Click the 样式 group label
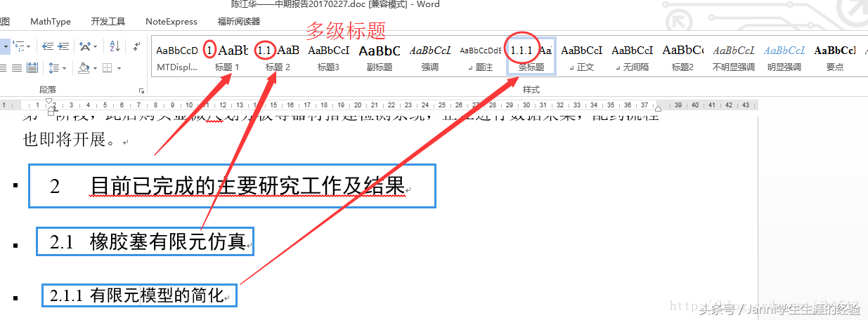The height and width of the screenshot is (320, 868). click(532, 90)
